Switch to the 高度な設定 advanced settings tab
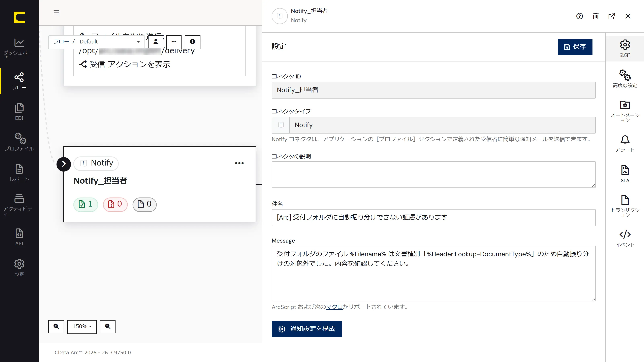The width and height of the screenshot is (644, 362). 625,79
